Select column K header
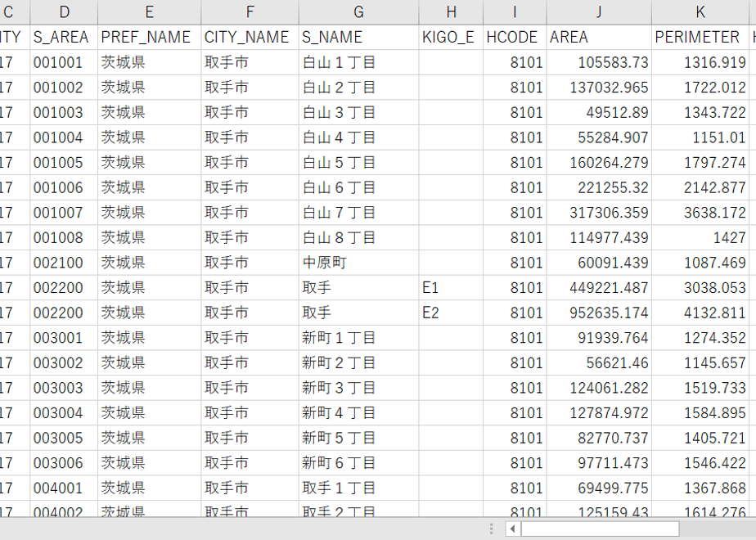Image resolution: width=756 pixels, height=540 pixels. [700, 12]
